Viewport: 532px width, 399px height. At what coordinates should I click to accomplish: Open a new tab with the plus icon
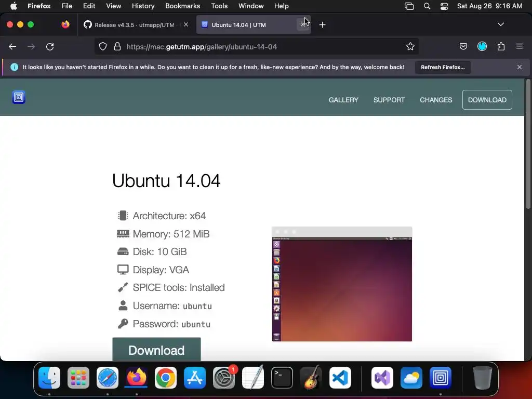tap(322, 25)
